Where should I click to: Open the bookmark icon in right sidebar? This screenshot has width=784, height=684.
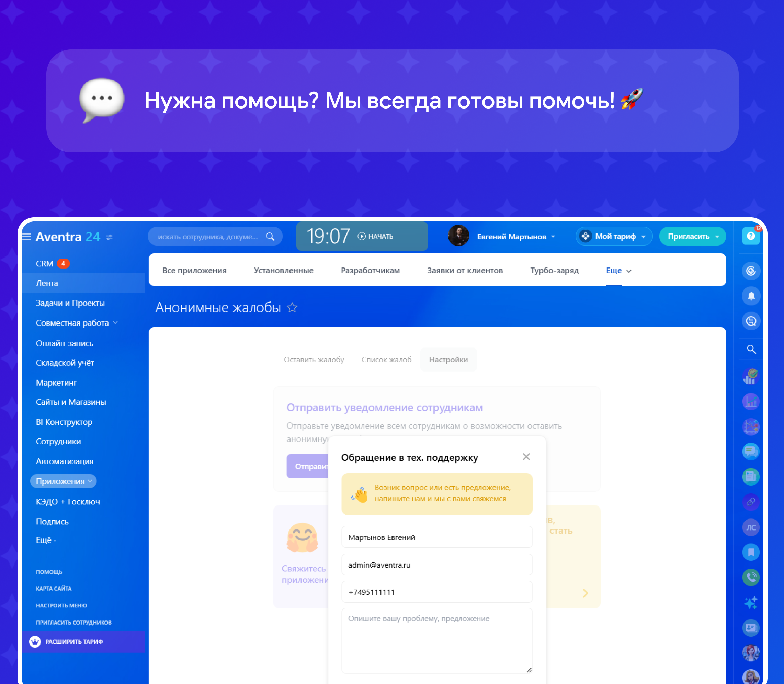[751, 552]
